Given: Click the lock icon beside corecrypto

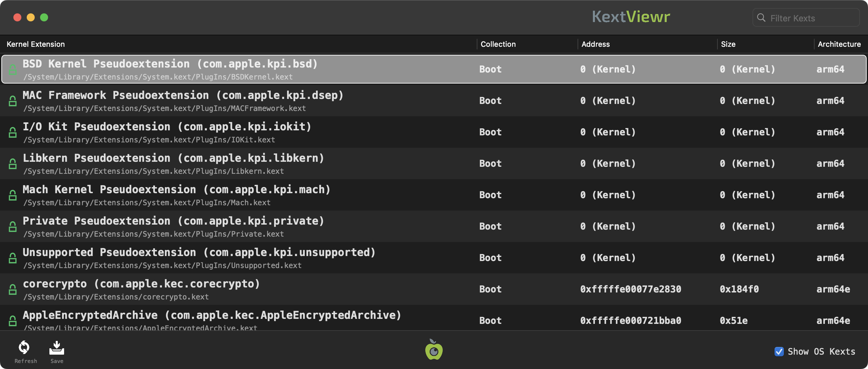Looking at the screenshot, I should coord(12,289).
